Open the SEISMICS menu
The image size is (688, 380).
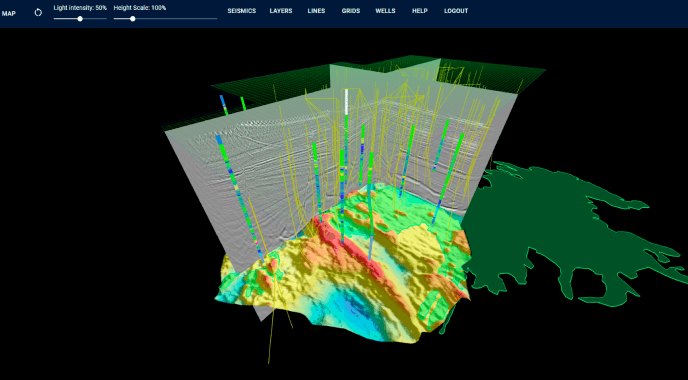[242, 11]
